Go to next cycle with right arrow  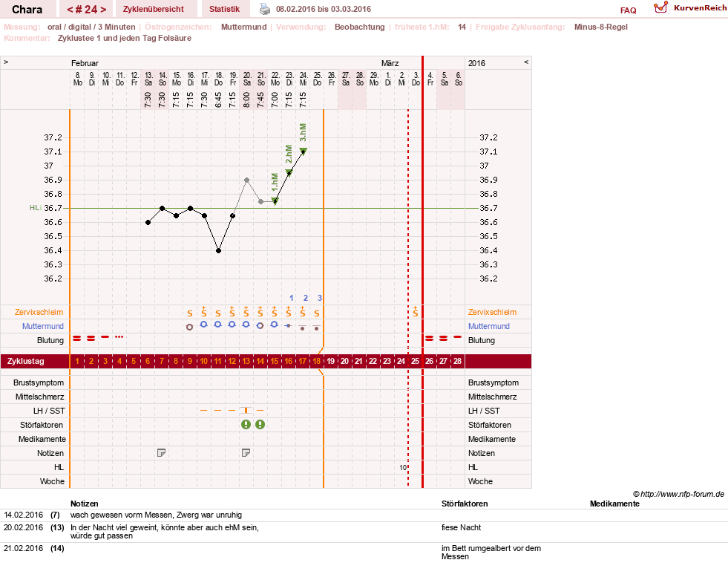(103, 10)
